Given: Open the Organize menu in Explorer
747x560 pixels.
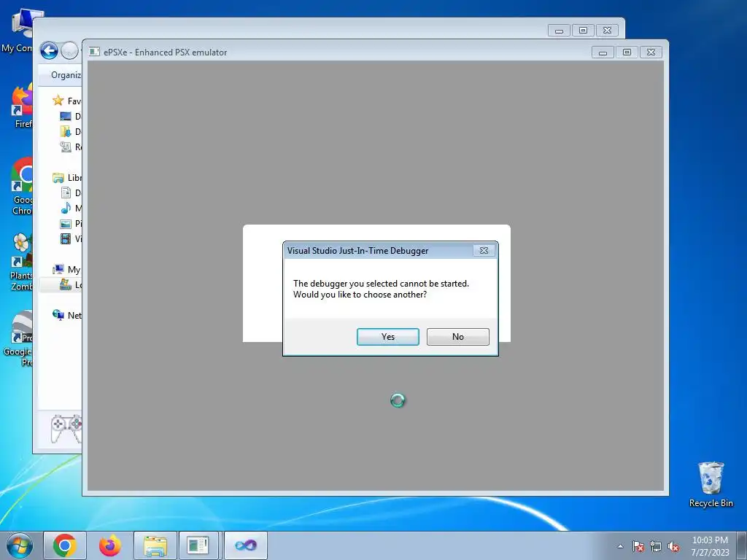Looking at the screenshot, I should click(x=66, y=75).
